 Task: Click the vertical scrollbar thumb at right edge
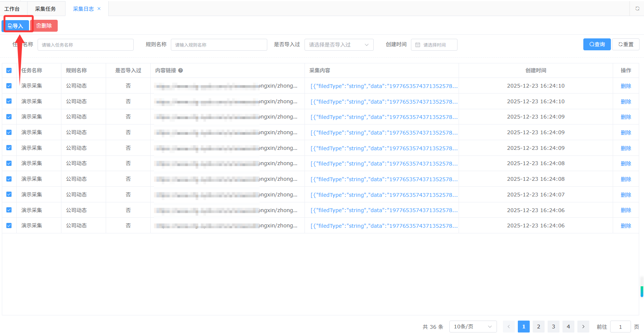[642, 292]
